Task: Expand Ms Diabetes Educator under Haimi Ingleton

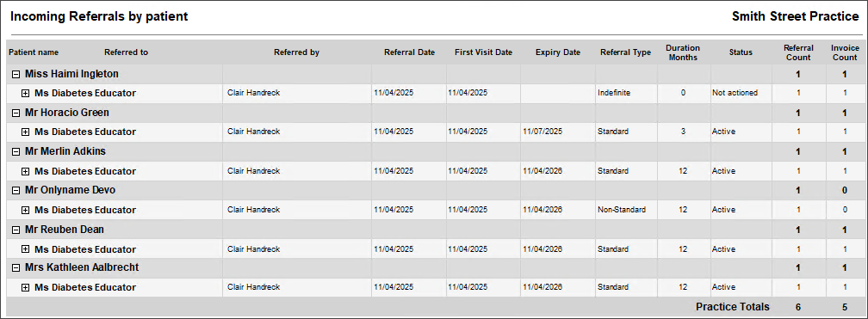Action: [x=26, y=94]
